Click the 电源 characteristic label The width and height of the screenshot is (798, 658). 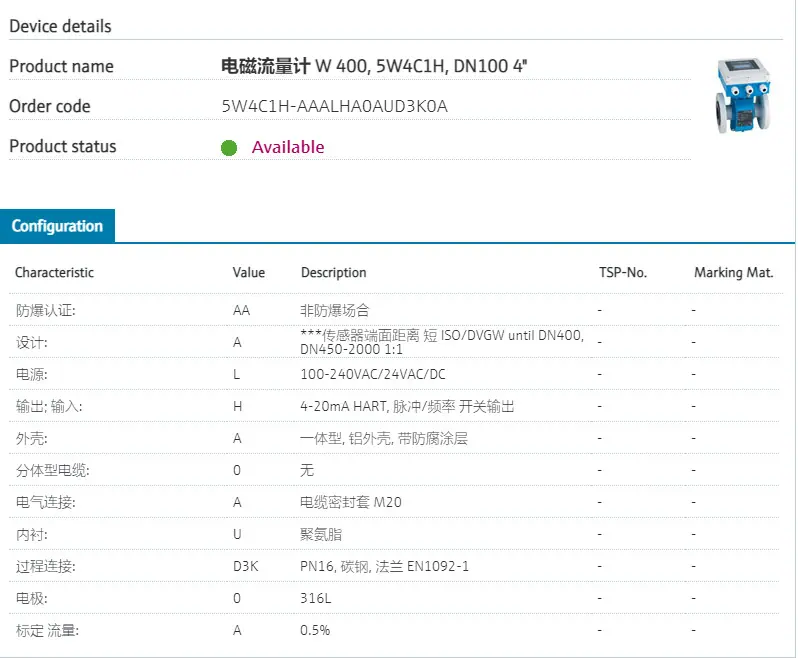coord(32,375)
